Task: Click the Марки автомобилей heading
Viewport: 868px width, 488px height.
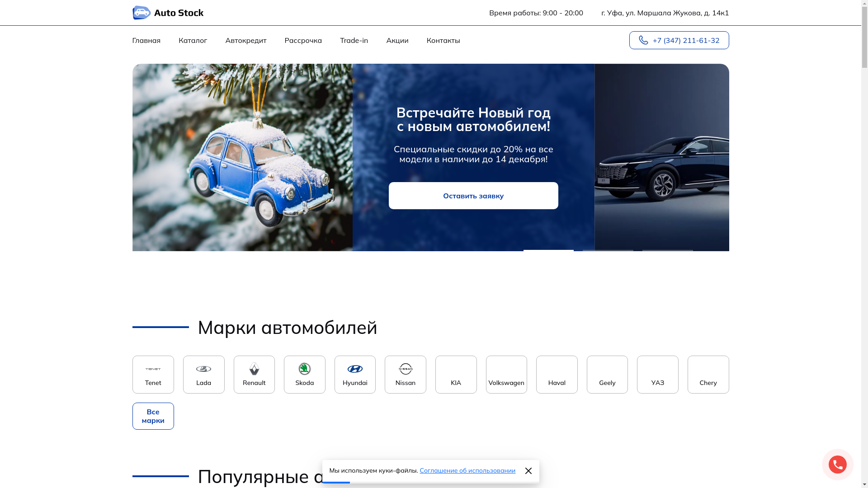Action: (x=288, y=328)
